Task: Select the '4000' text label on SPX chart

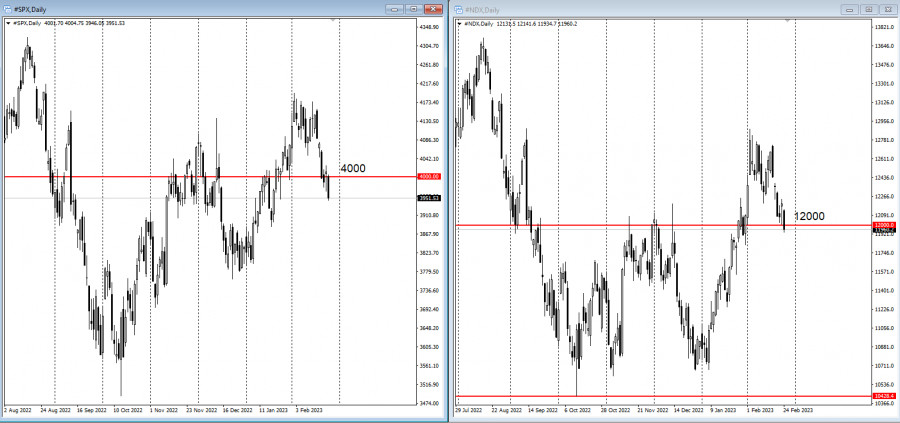Action: tap(353, 169)
